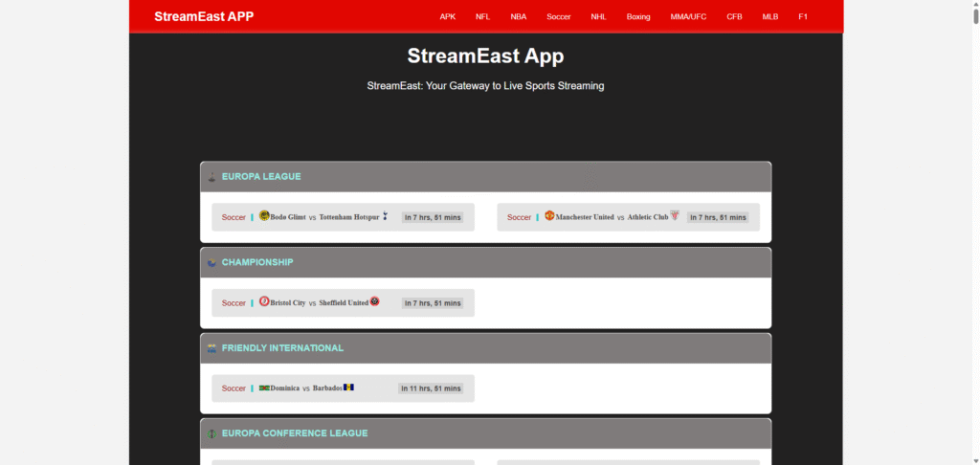This screenshot has height=465, width=980.
Task: Click Soccer label in Dominica match row
Action: (x=234, y=388)
